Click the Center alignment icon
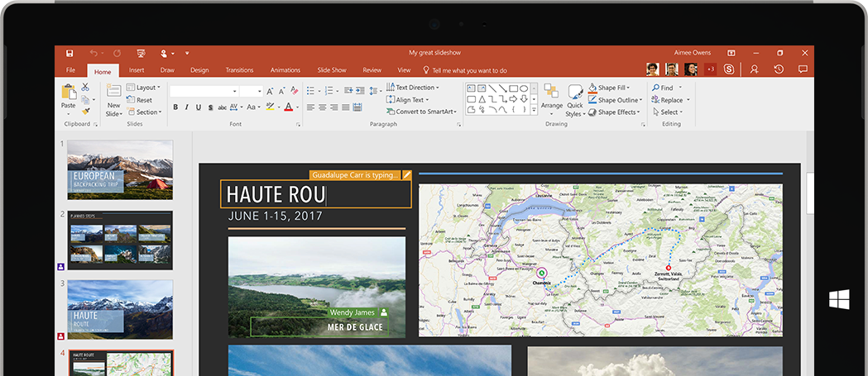Screen dimensions: 868x376 [322, 107]
